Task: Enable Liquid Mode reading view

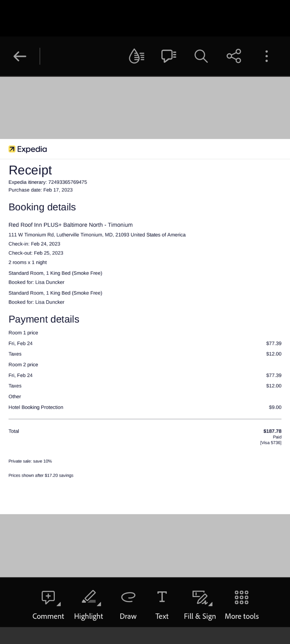Action: click(136, 56)
